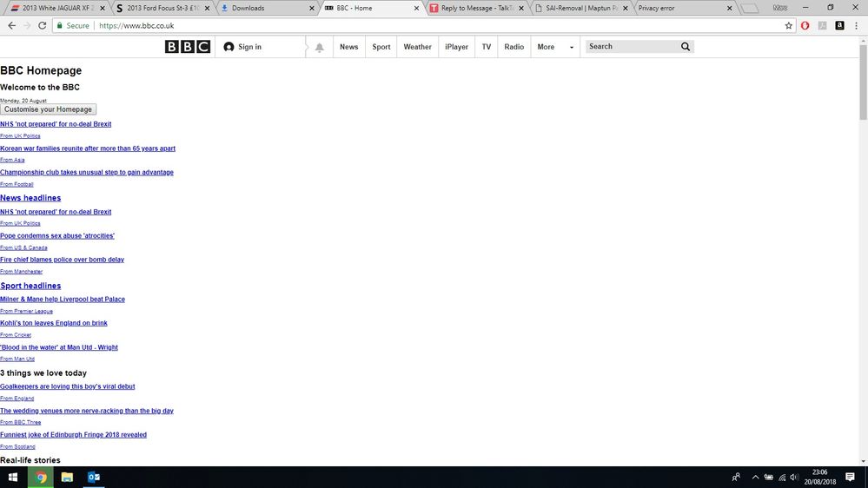
Task: Open Chrome from the taskbar
Action: [41, 477]
